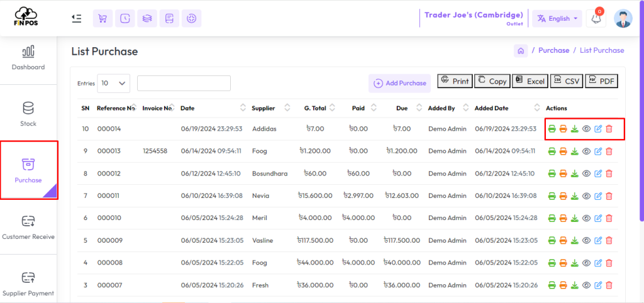This screenshot has width=644, height=303.
Task: Open the book/ledger shortcut icon in header
Action: click(x=169, y=18)
